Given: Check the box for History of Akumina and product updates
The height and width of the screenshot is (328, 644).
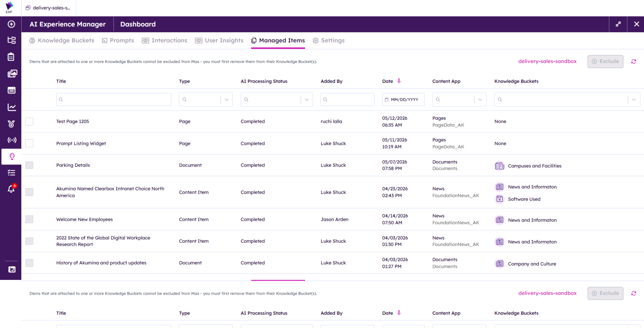Looking at the screenshot, I should pos(29,263).
